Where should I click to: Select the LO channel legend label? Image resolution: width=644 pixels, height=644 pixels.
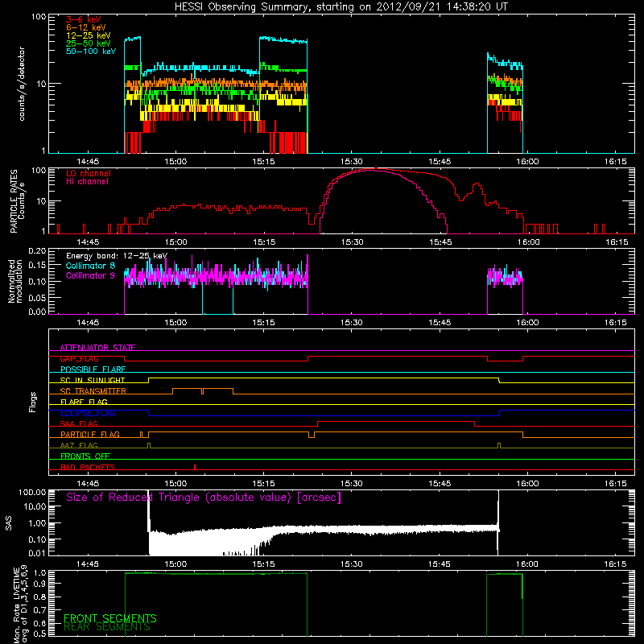pos(89,173)
